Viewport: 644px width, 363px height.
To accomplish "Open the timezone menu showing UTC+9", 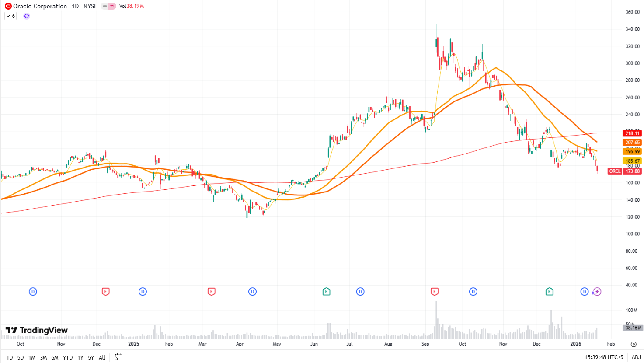I will [604, 357].
